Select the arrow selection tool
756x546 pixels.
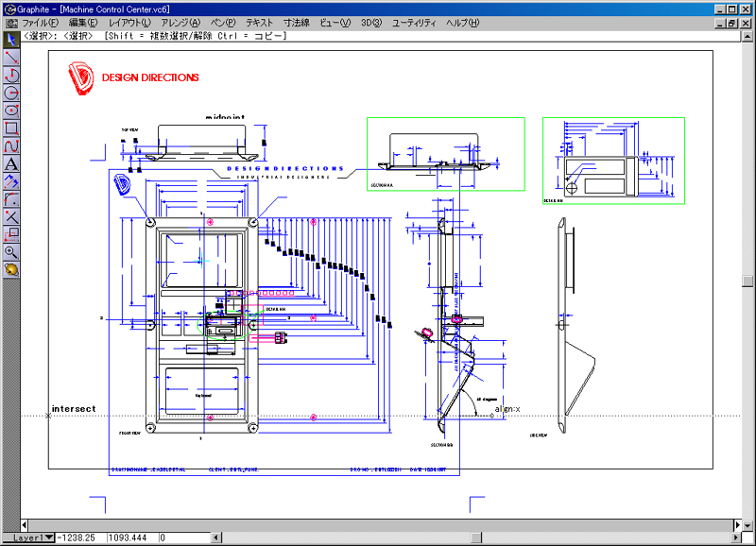click(11, 40)
